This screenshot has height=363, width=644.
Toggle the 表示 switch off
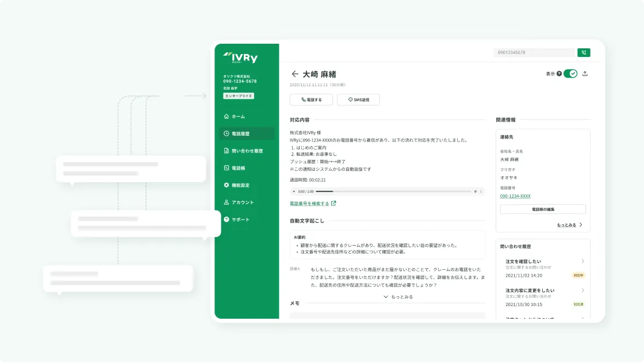(x=570, y=74)
